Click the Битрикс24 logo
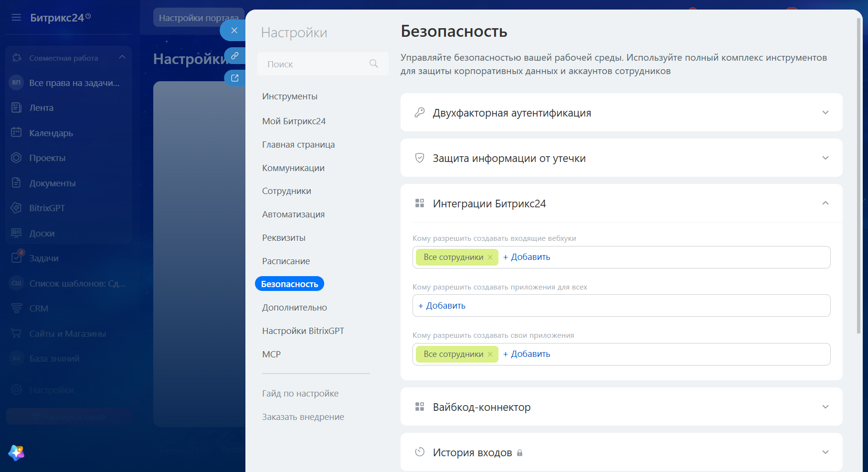The image size is (868, 472). click(x=60, y=18)
